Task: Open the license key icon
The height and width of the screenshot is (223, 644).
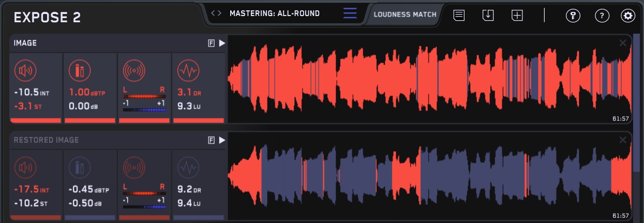Action: (x=573, y=16)
